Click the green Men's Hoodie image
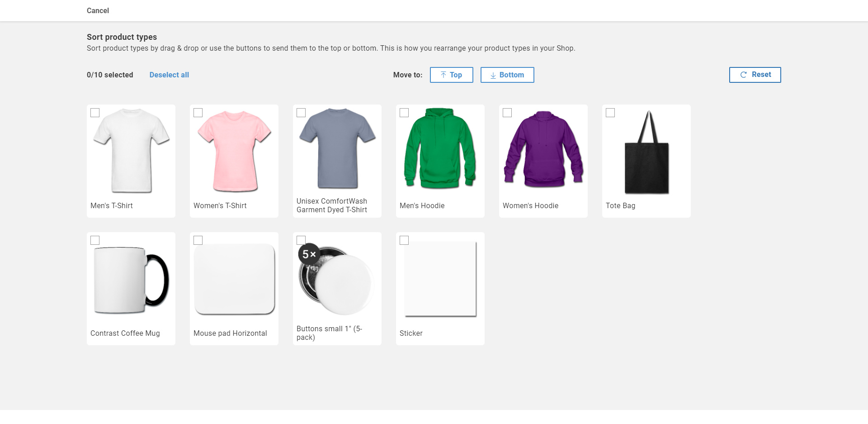 coord(440,149)
